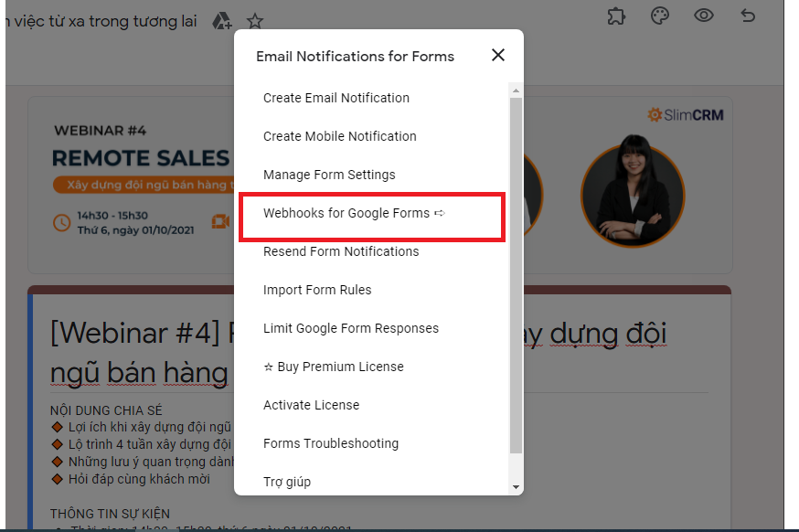The image size is (799, 532).
Task: Open the add-ons puzzle piece icon
Action: click(x=616, y=16)
